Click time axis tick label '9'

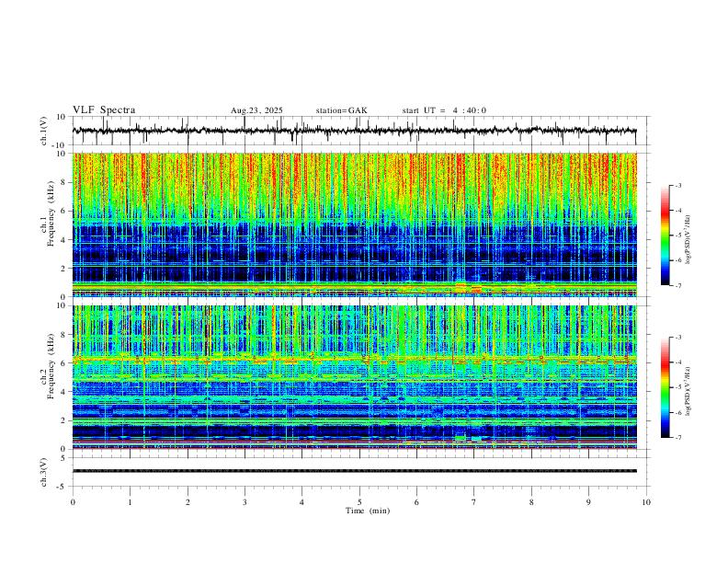588,502
